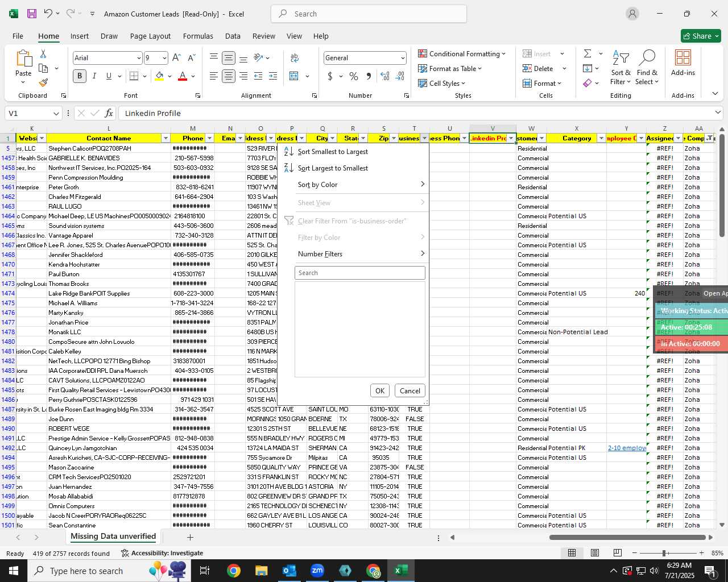The width and height of the screenshot is (728, 582).
Task: Open Zoom app in the taskbar
Action: pyautogui.click(x=317, y=571)
